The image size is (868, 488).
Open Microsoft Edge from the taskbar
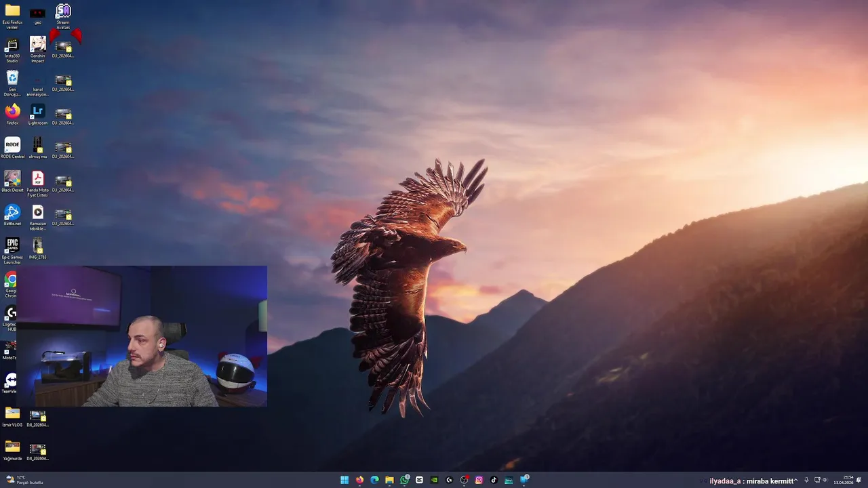tap(374, 480)
